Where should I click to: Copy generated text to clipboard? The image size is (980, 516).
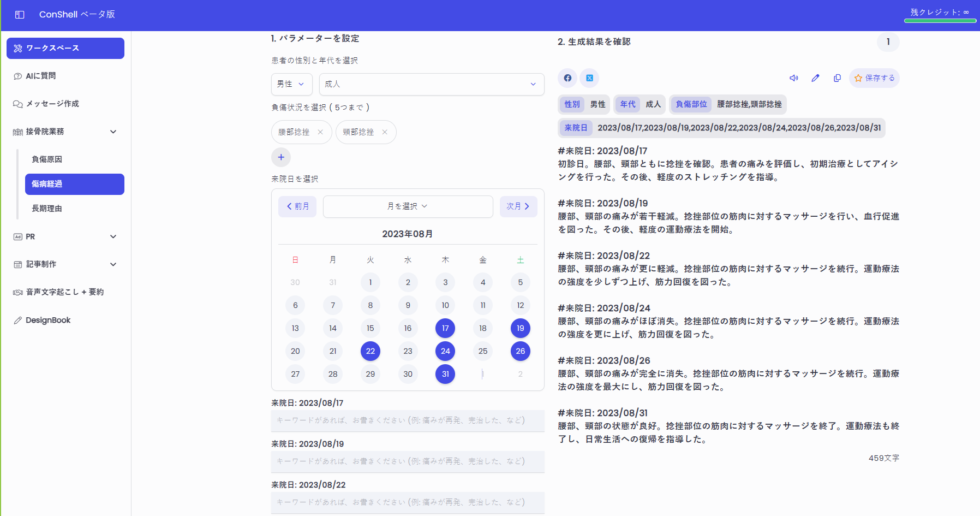[837, 78]
